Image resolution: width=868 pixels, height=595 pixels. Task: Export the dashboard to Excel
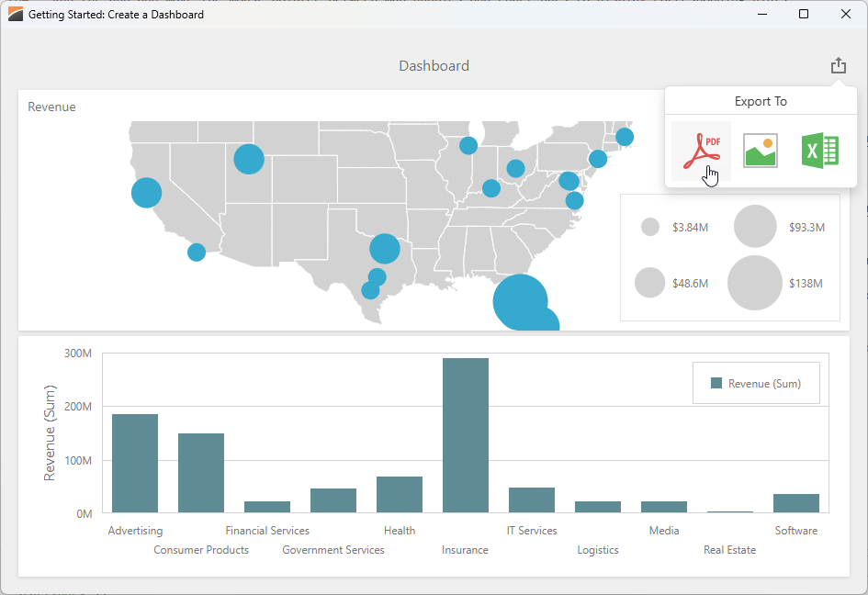click(820, 150)
